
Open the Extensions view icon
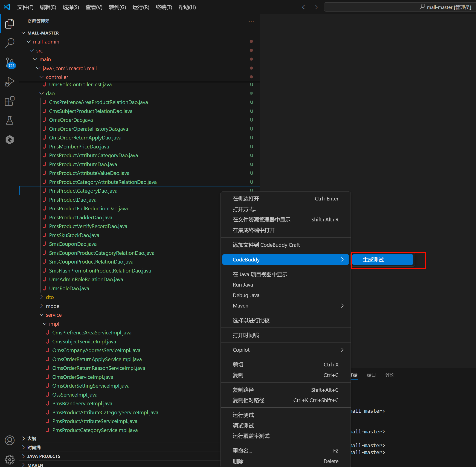point(10,101)
